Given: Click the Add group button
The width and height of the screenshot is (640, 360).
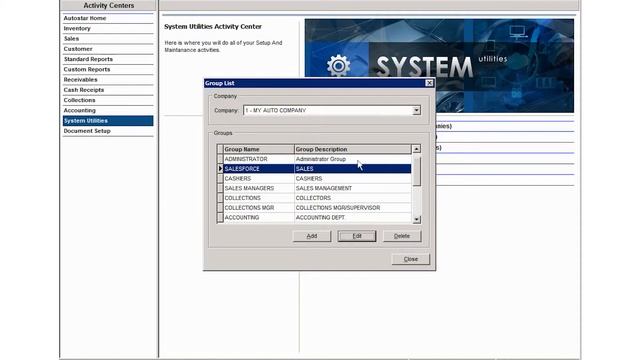Looking at the screenshot, I should tap(312, 236).
